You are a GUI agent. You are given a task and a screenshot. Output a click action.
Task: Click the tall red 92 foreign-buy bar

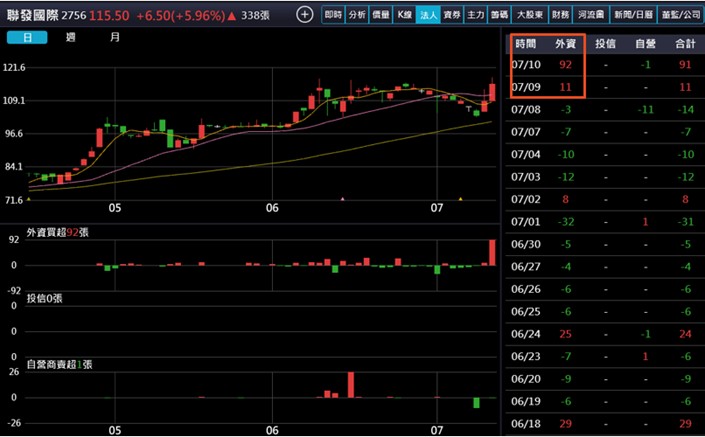click(492, 252)
